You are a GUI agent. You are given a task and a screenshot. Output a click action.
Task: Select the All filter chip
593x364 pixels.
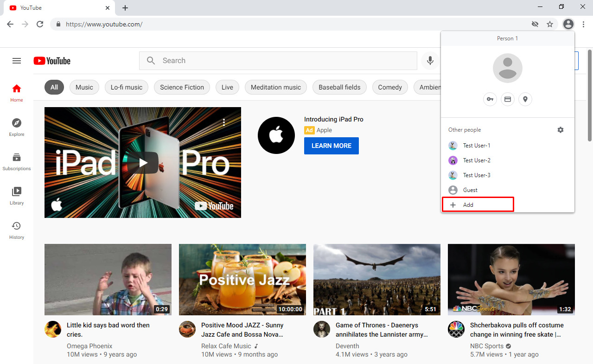click(x=54, y=87)
